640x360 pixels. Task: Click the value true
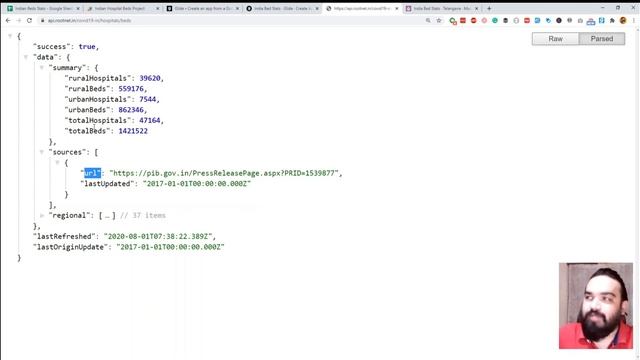pyautogui.click(x=87, y=47)
